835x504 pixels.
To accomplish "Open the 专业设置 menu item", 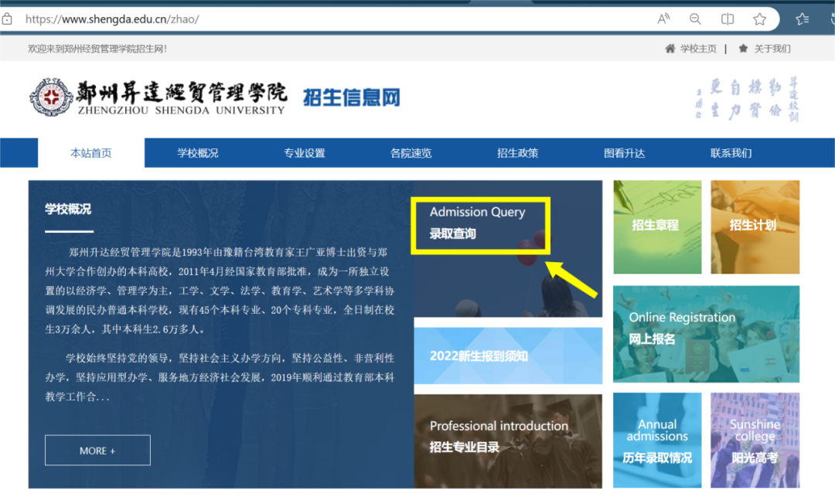I will coord(305,153).
